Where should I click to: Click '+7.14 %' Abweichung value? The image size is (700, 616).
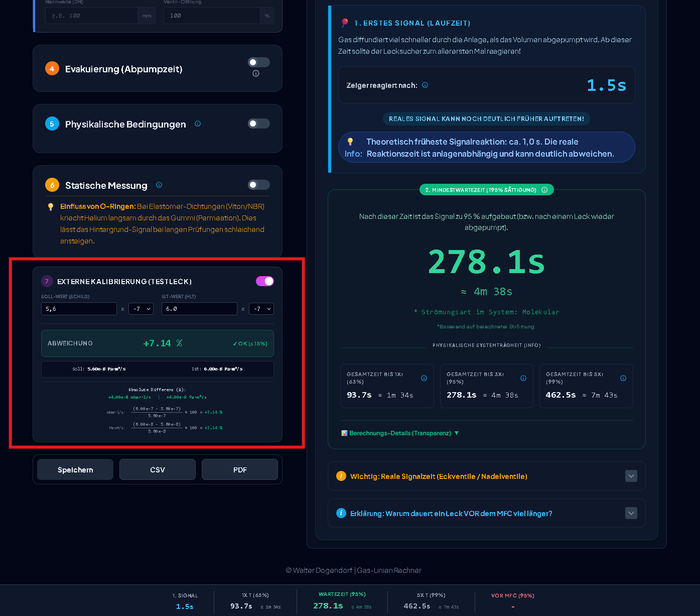[x=163, y=343]
